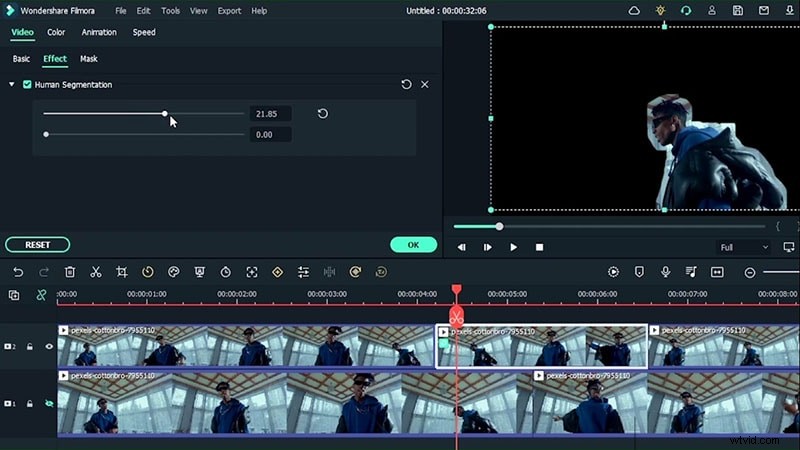Open the cloud icon in title bar

coord(634,11)
